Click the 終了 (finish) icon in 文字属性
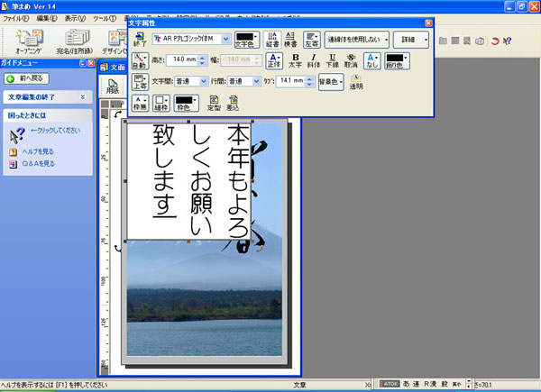541x392 pixels. 139,39
